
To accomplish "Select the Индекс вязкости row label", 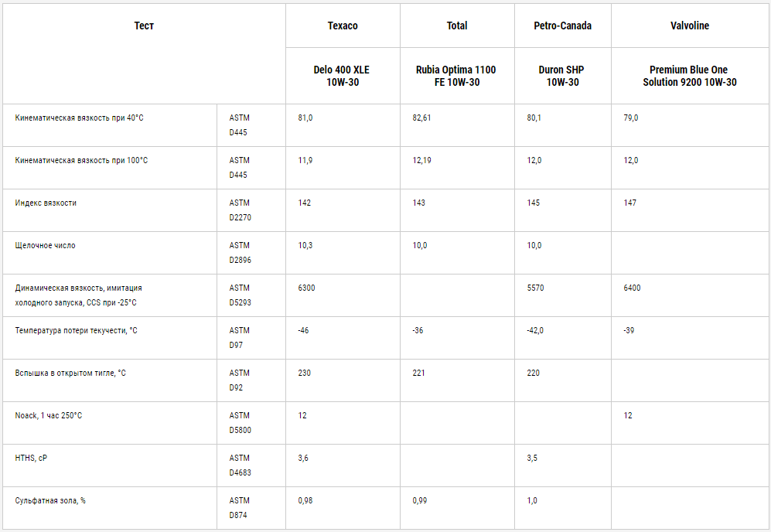I will [x=46, y=203].
